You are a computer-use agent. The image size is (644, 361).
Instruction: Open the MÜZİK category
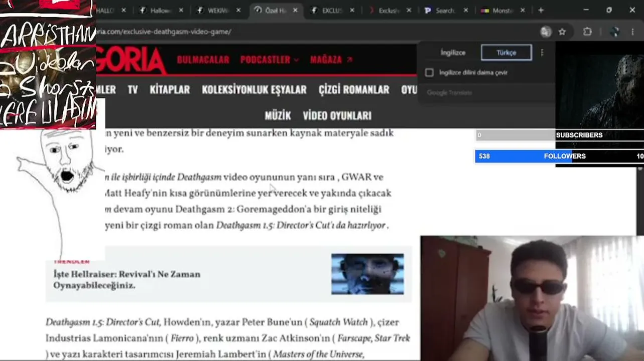[278, 116]
